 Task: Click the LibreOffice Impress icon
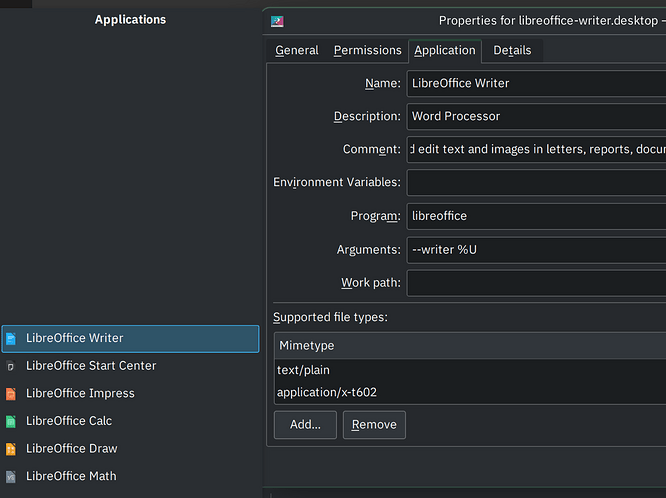[11, 394]
